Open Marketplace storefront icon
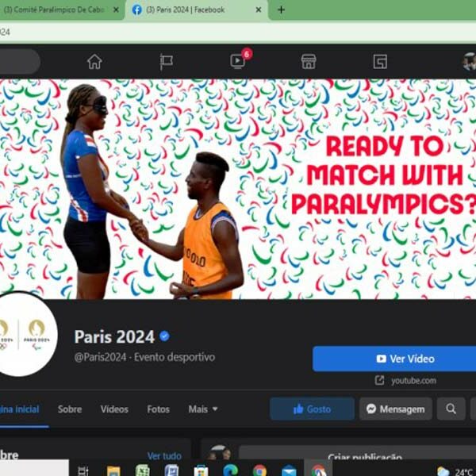476x476 pixels. [309, 62]
